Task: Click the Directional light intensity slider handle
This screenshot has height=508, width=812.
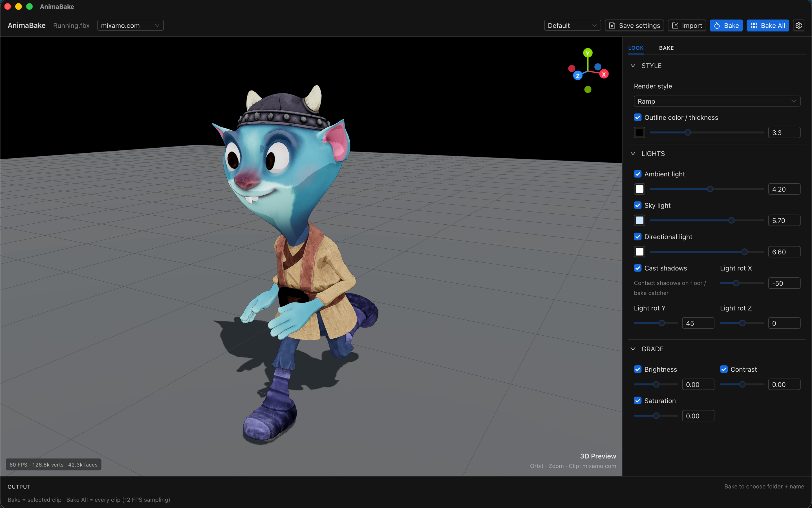Action: click(745, 252)
